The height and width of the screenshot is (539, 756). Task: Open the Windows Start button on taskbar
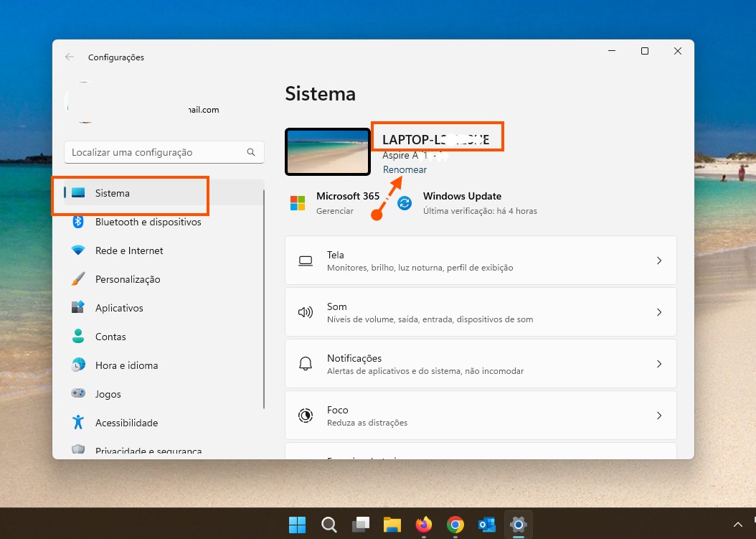[297, 525]
